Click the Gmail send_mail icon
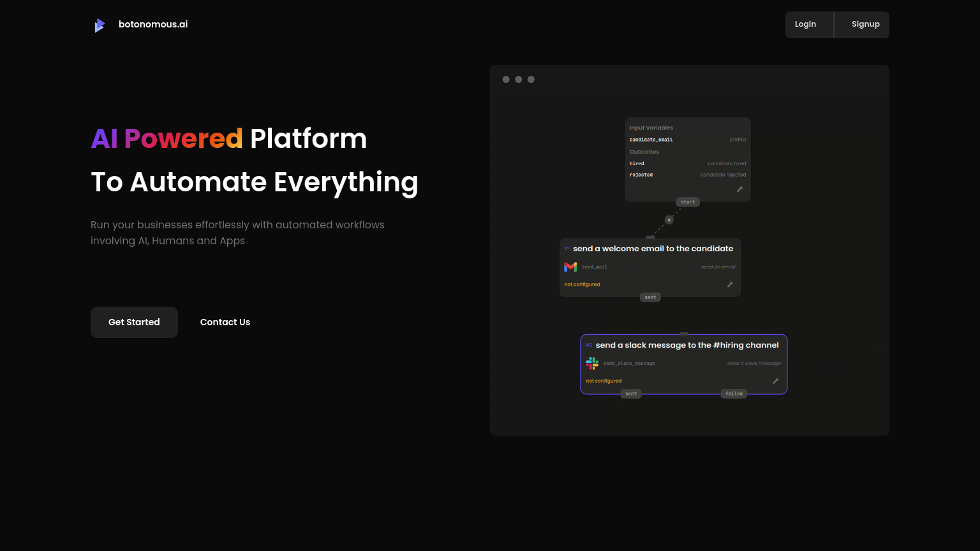980x551 pixels. pyautogui.click(x=570, y=267)
